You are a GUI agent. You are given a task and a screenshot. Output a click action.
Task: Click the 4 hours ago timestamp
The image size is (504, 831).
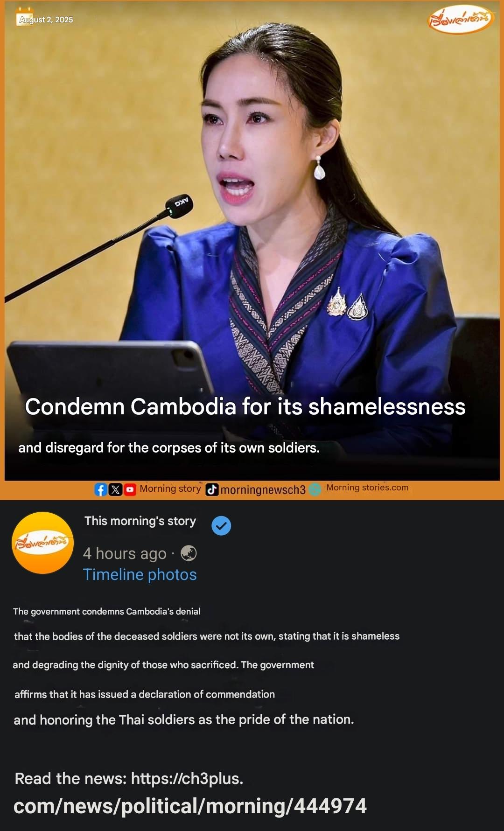125,553
